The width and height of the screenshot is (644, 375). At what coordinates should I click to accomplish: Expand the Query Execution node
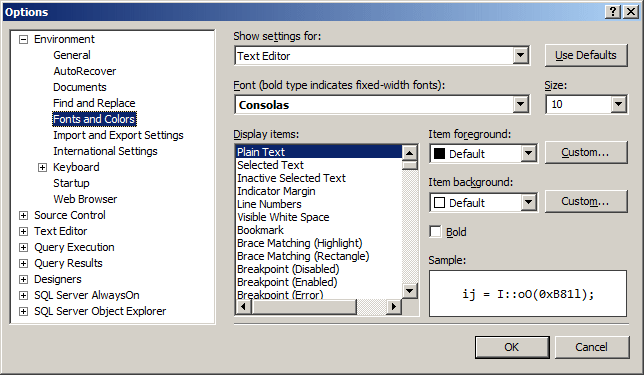24,248
